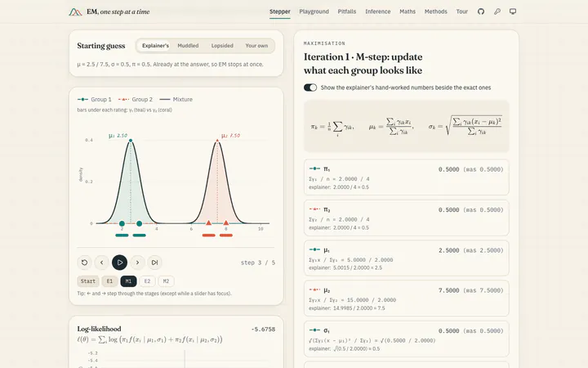Select the Explainer's starting guess
This screenshot has height=368, width=588.
click(155, 46)
